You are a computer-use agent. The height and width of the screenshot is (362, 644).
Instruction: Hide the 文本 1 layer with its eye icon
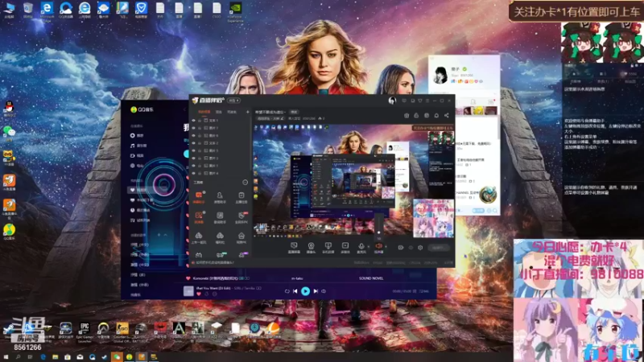click(193, 121)
